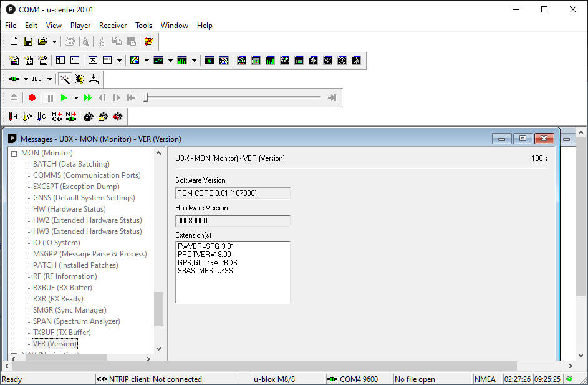Click the gear with red arrow icon
The image size is (588, 385).
point(117,116)
